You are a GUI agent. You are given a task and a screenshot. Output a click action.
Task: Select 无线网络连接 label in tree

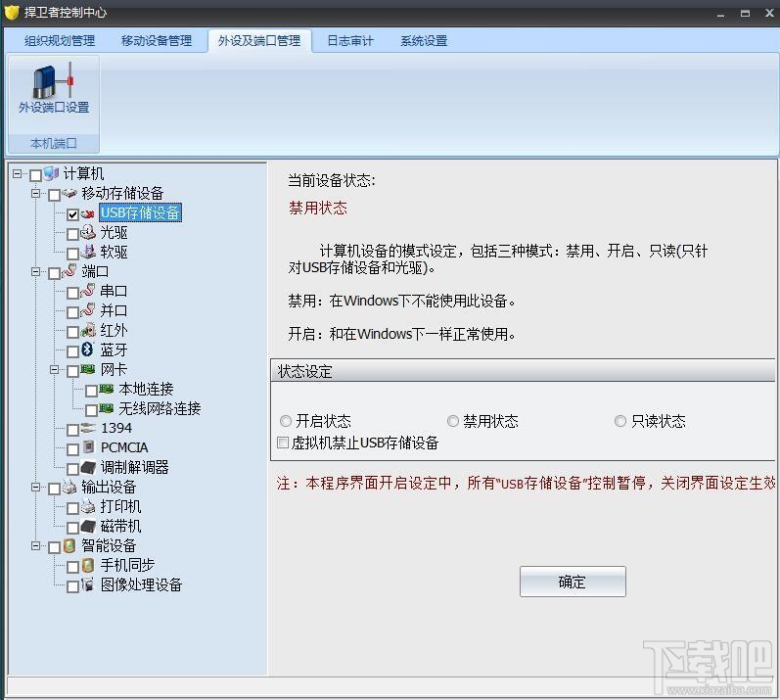point(160,408)
